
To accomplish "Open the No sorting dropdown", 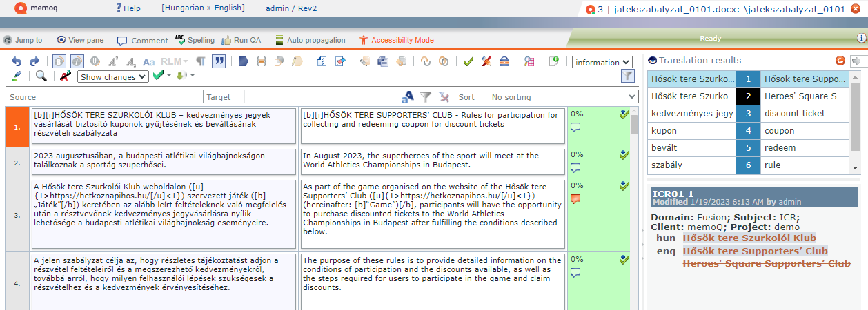I will (563, 97).
